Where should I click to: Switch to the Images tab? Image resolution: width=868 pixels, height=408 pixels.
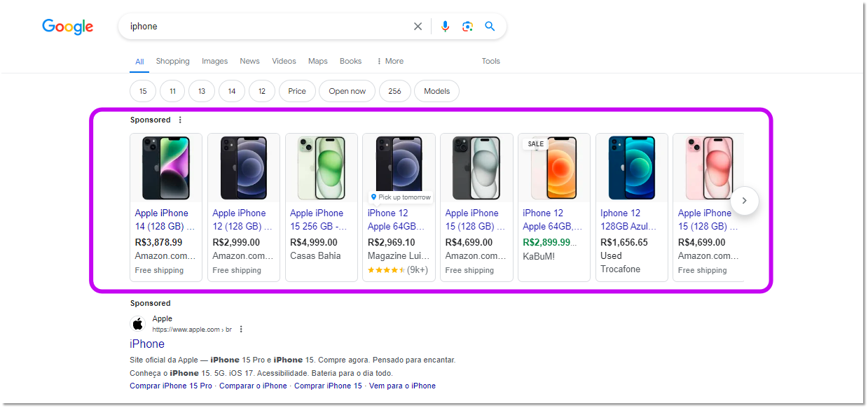[x=215, y=61]
